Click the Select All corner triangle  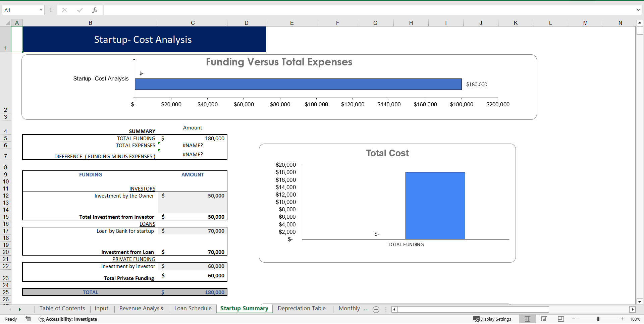(x=7, y=23)
